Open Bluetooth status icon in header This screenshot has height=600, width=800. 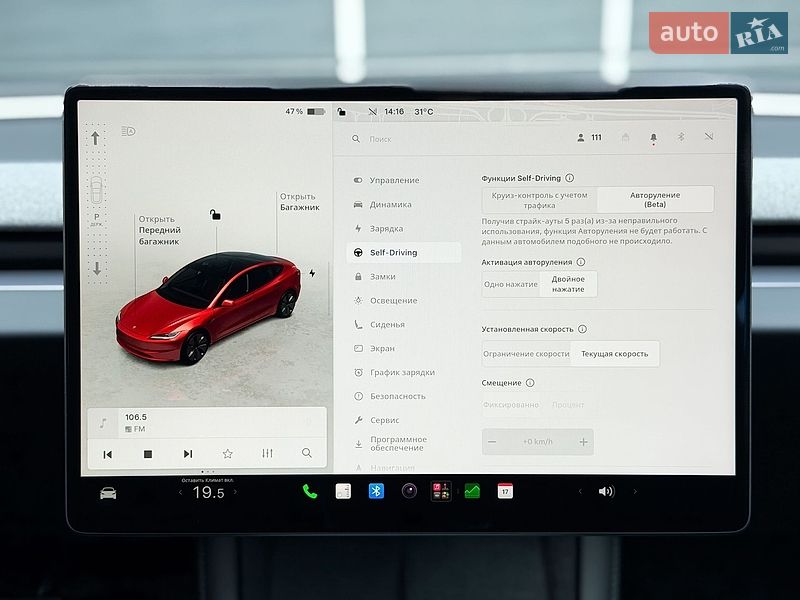pos(681,137)
